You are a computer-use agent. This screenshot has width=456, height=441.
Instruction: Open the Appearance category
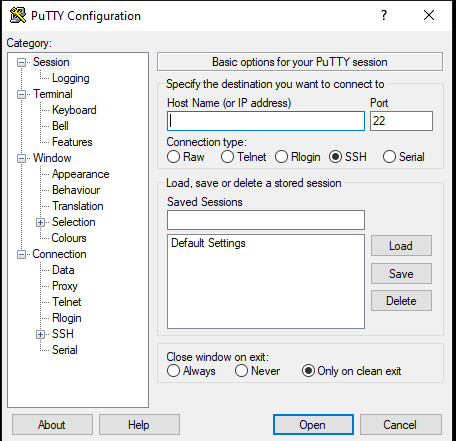pos(81,174)
